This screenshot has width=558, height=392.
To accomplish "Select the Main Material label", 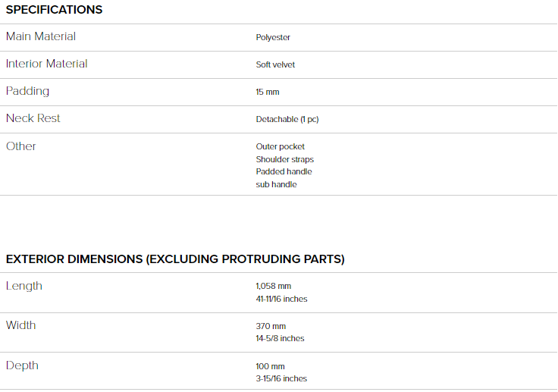I will (x=41, y=36).
